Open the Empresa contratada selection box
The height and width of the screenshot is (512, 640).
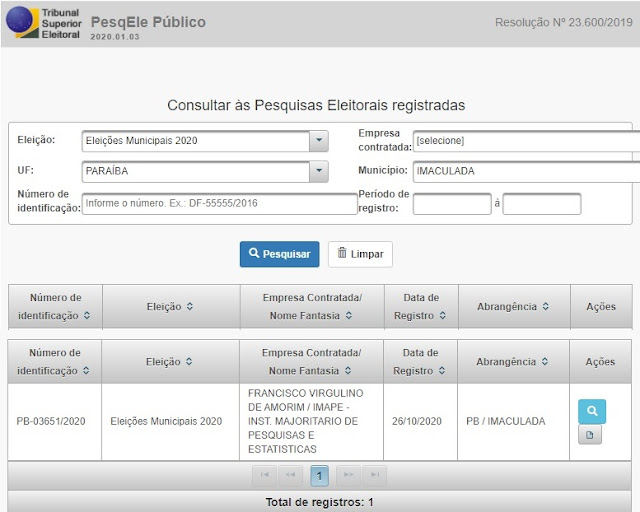click(x=525, y=141)
